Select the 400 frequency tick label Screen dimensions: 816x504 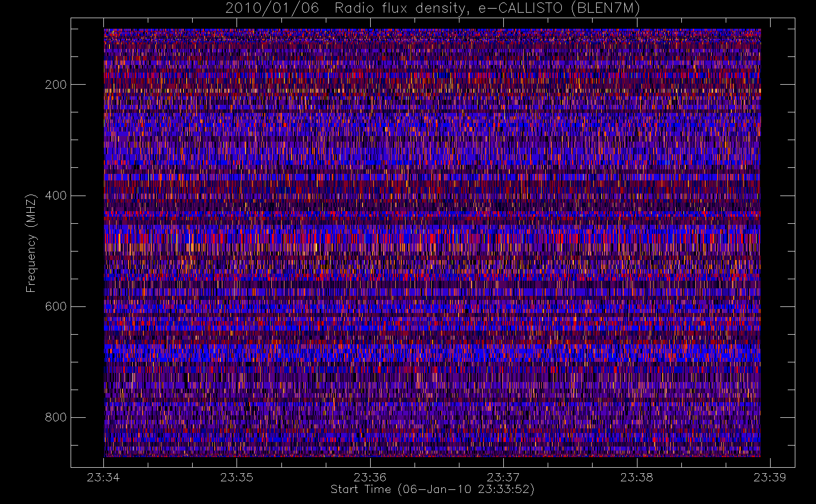click(56, 196)
